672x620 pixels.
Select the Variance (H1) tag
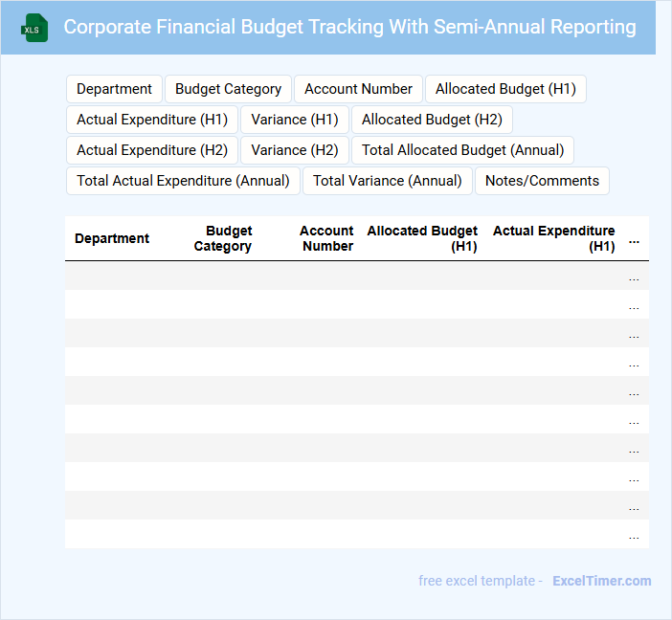295,120
